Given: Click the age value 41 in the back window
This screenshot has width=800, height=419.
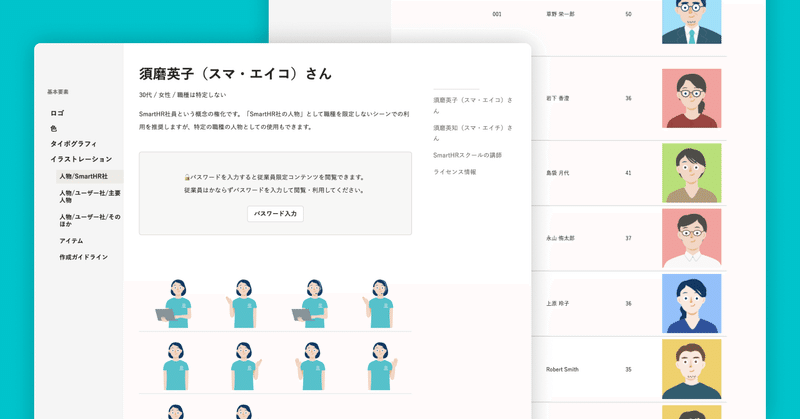Looking at the screenshot, I should click(x=629, y=173).
